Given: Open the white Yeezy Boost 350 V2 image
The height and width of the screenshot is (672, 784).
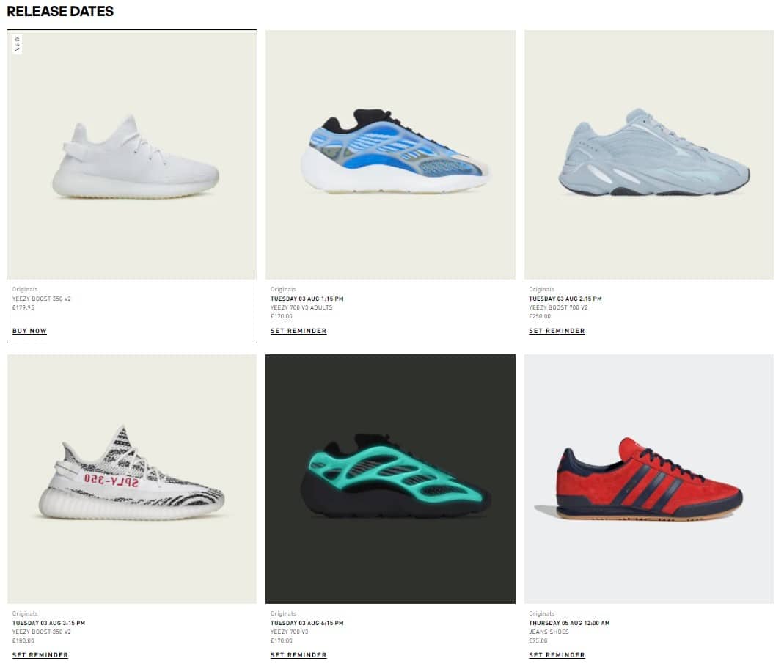Looking at the screenshot, I should click(132, 155).
